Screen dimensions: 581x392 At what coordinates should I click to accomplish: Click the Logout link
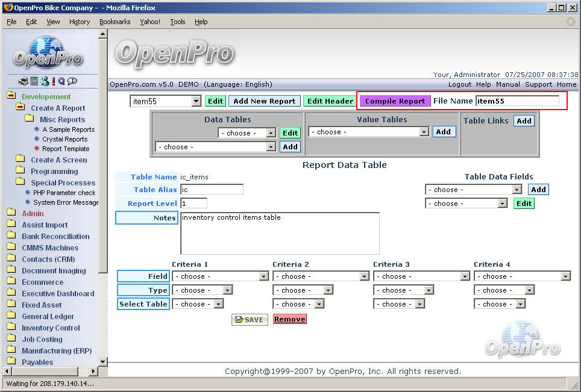tap(460, 84)
